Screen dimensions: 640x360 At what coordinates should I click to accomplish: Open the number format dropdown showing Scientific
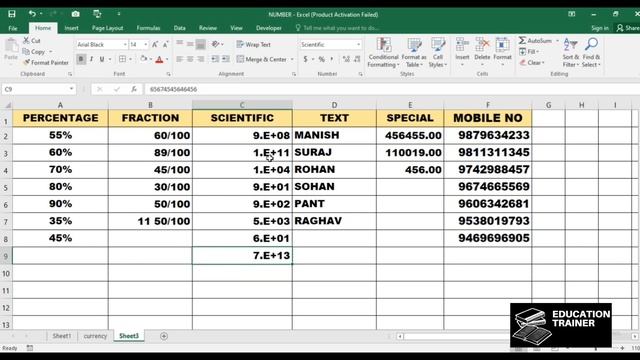(x=359, y=44)
